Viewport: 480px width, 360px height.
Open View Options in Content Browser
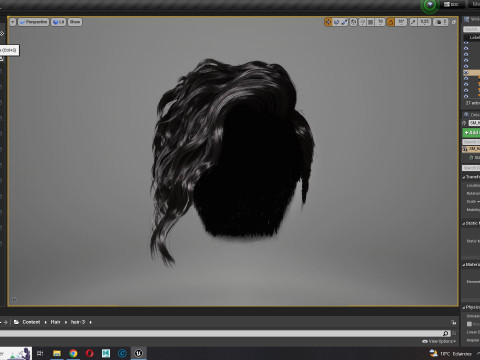(x=439, y=341)
